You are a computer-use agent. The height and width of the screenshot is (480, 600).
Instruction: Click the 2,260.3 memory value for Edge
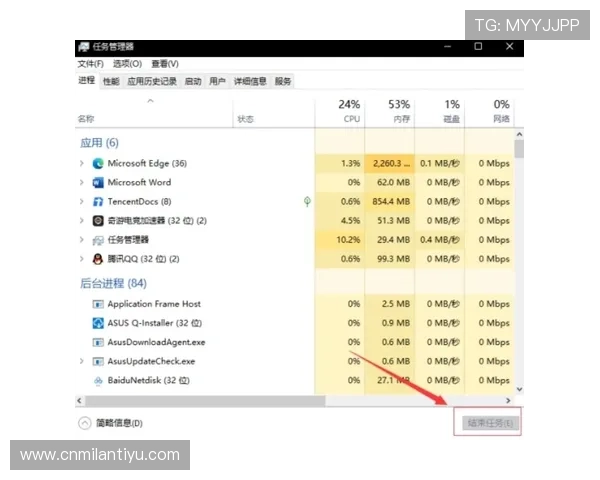tap(391, 163)
